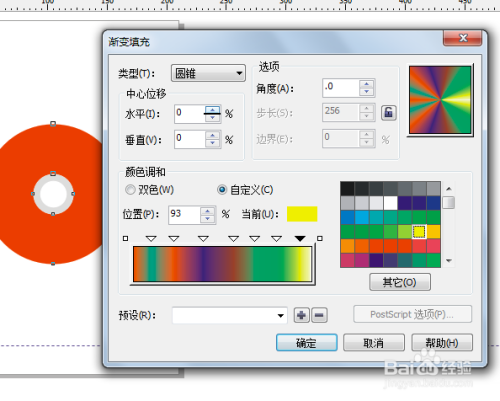The image size is (500, 401).
Task: Click the 位置 input field showing 93
Action: [x=184, y=215]
